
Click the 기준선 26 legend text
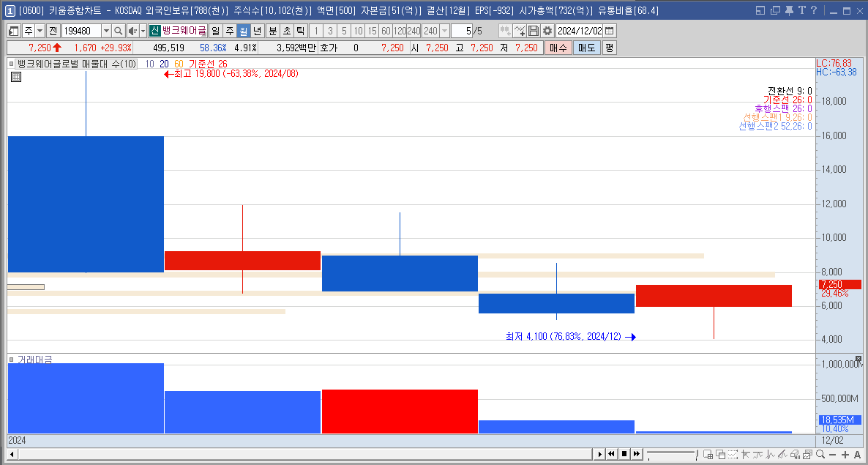208,64
